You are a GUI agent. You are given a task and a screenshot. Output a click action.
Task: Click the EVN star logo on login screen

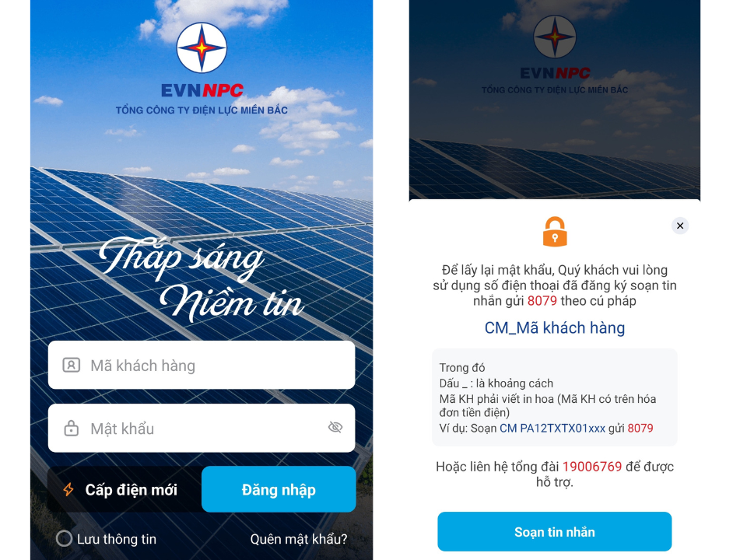pyautogui.click(x=202, y=47)
